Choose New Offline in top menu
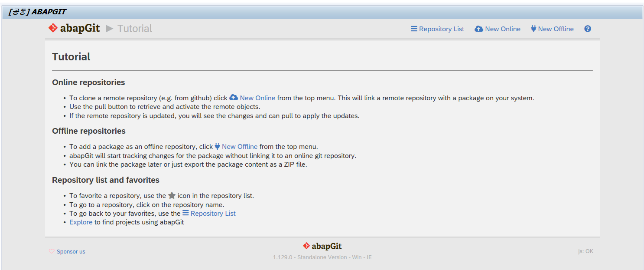Viewport: 644px width, 270px height. point(552,29)
